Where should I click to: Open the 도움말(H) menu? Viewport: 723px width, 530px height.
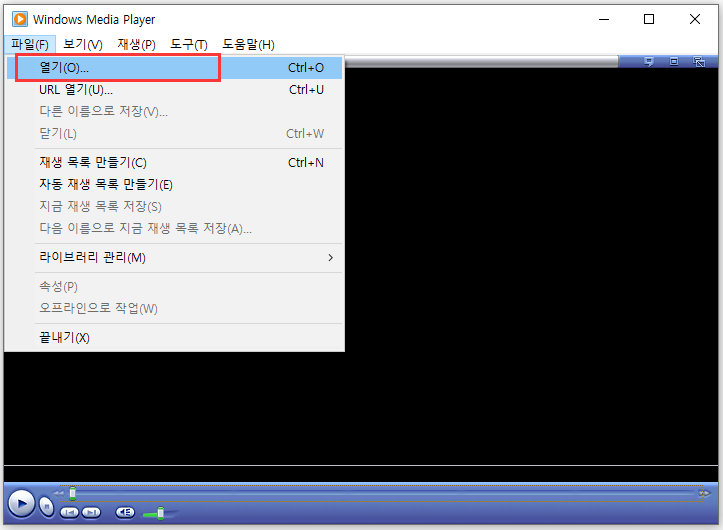pos(249,45)
